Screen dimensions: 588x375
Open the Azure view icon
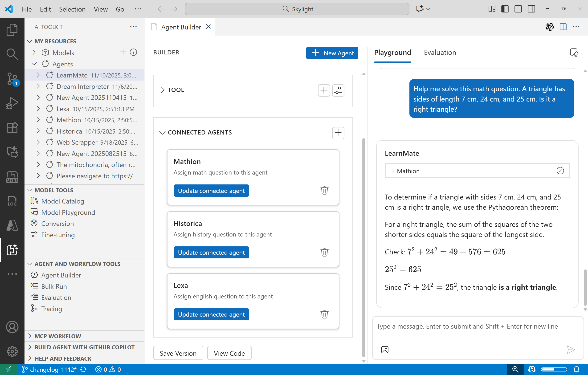[12, 225]
